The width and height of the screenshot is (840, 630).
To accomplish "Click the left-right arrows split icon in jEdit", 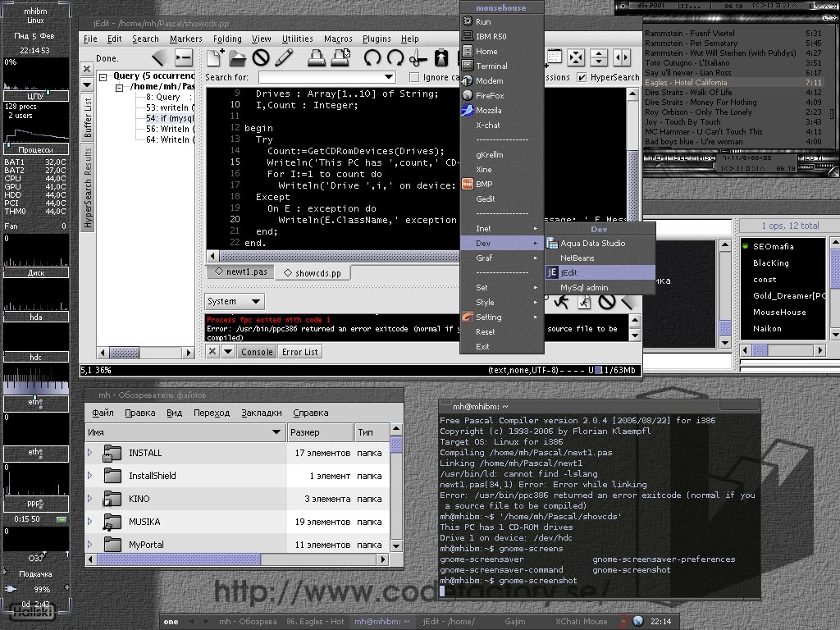I will pyautogui.click(x=622, y=57).
